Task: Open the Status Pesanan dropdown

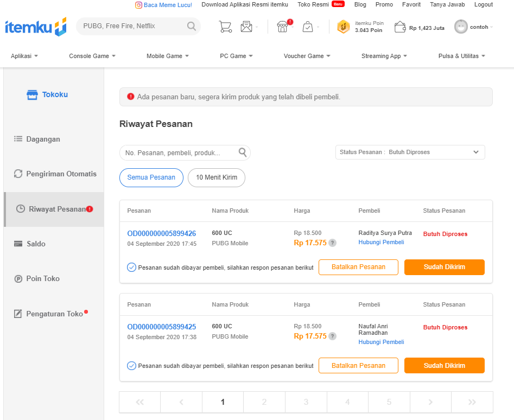Action: coord(410,152)
